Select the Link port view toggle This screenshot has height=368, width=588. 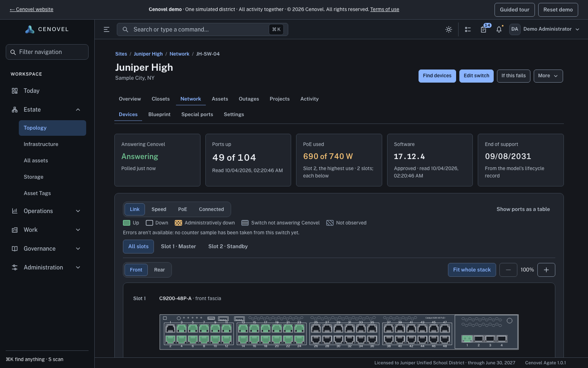point(135,209)
